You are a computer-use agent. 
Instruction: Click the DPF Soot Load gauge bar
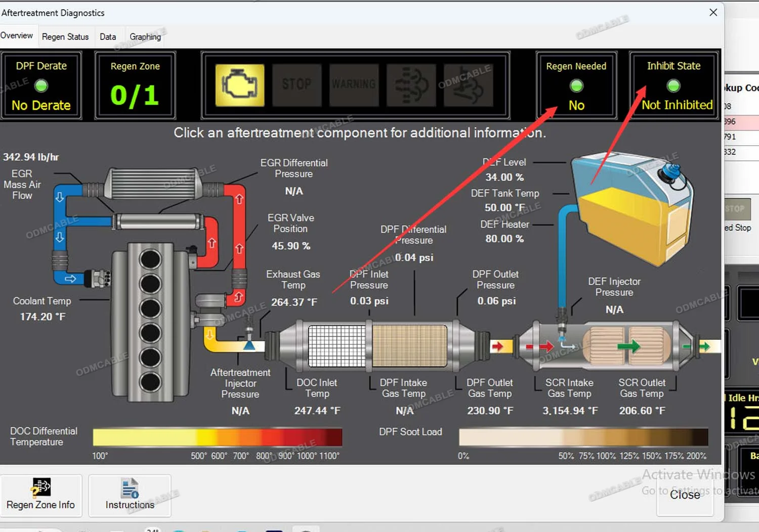click(x=583, y=437)
